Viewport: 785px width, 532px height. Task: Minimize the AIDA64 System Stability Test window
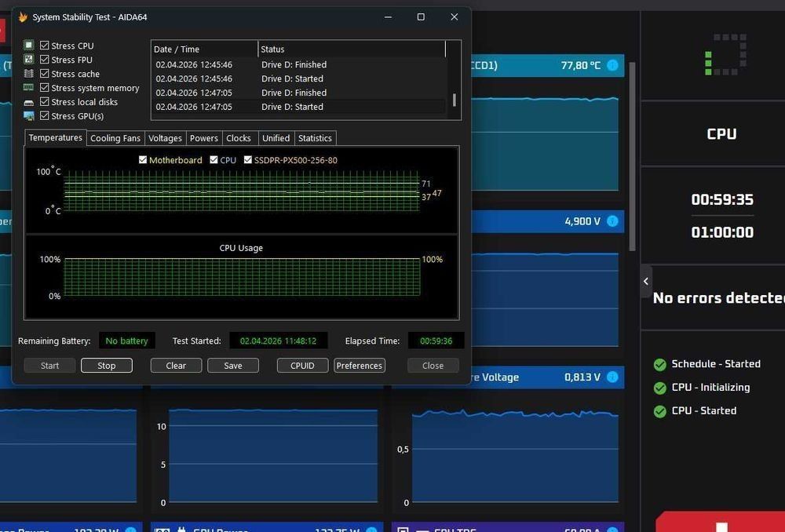(x=388, y=17)
